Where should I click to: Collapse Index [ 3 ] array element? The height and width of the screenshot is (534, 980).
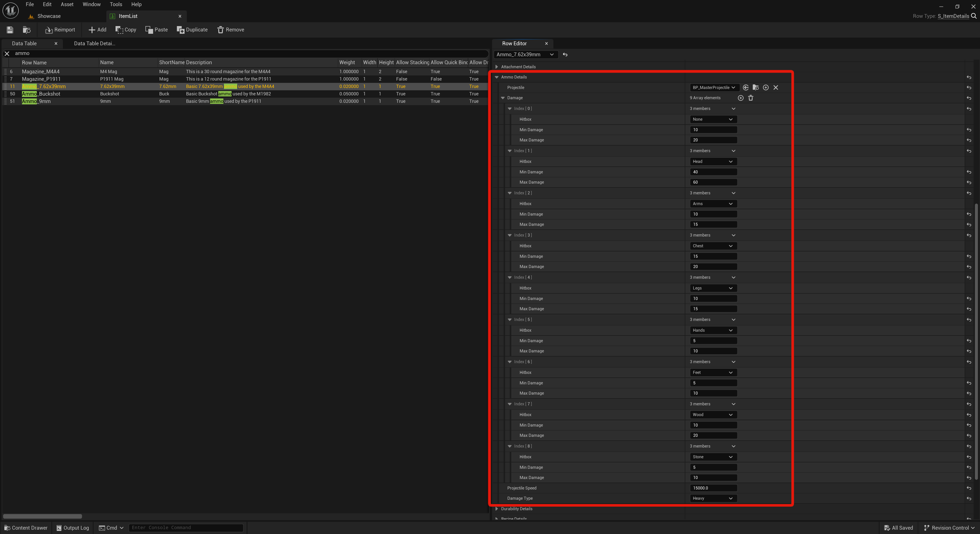point(509,235)
